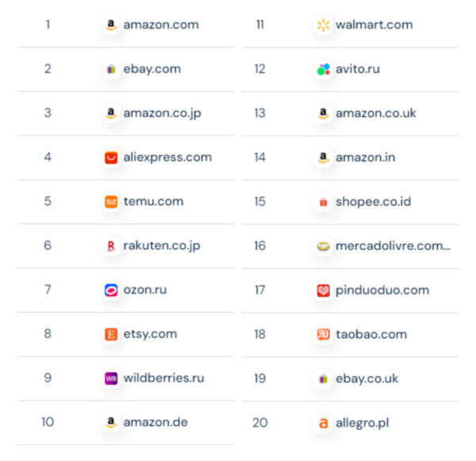
Task: Click the Amazon logo beside amazon.com
Action: click(x=111, y=25)
